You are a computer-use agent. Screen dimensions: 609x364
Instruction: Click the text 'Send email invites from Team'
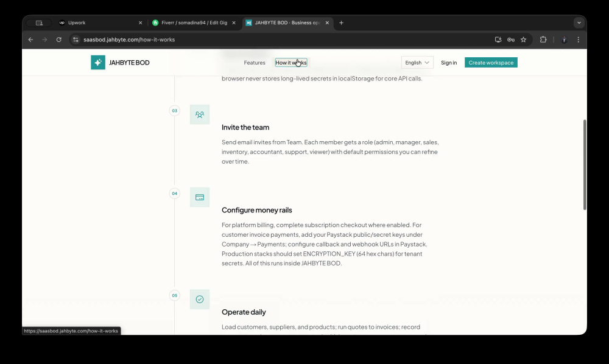click(262, 142)
